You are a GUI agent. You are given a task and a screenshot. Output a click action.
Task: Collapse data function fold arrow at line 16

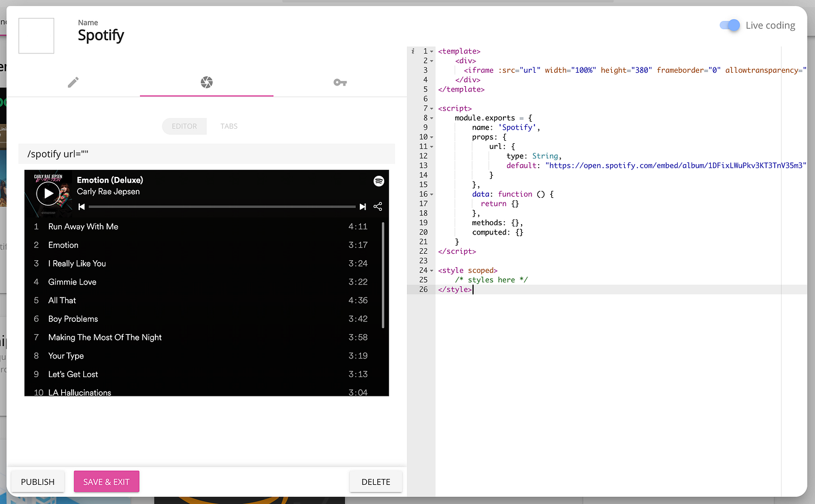[431, 194]
